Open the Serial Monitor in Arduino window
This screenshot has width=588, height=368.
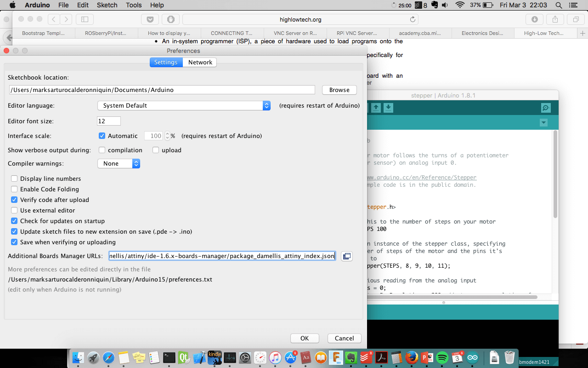click(x=546, y=108)
